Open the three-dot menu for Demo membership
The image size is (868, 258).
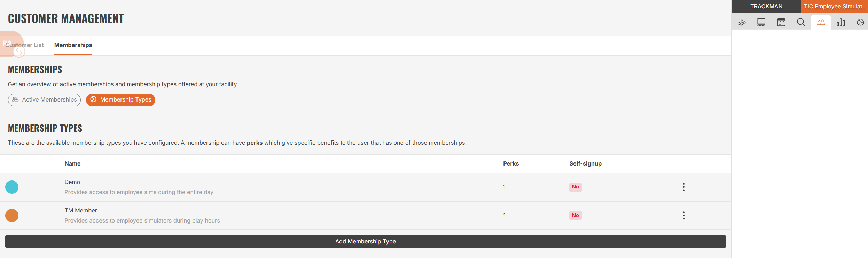[x=684, y=187]
